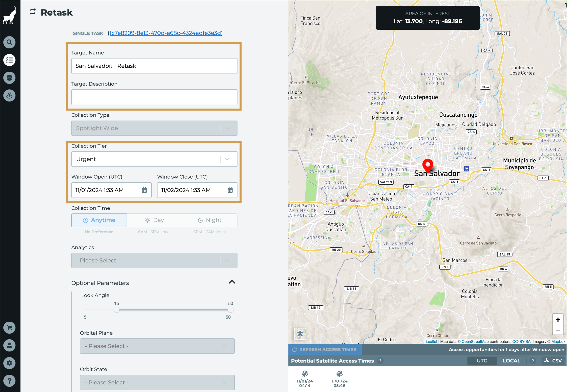Open Window Open calendar picker icon

pos(144,190)
